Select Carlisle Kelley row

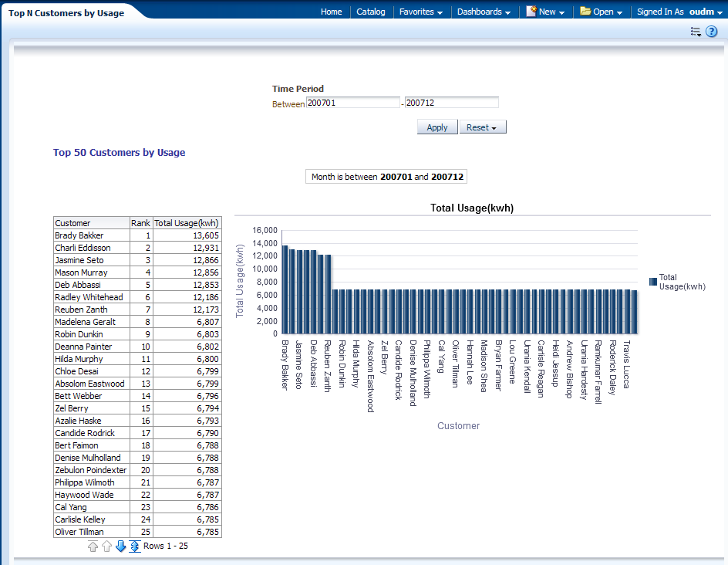click(137, 519)
